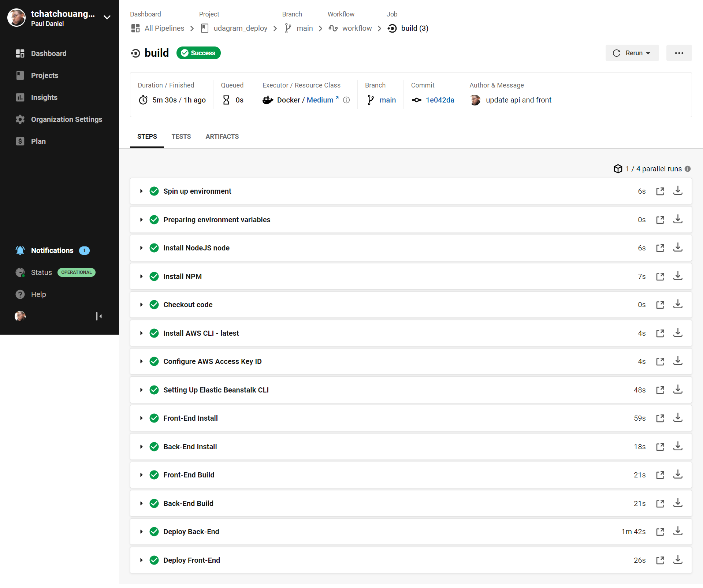Image resolution: width=703 pixels, height=588 pixels.
Task: Collapse the sidebar navigation
Action: pyautogui.click(x=98, y=316)
